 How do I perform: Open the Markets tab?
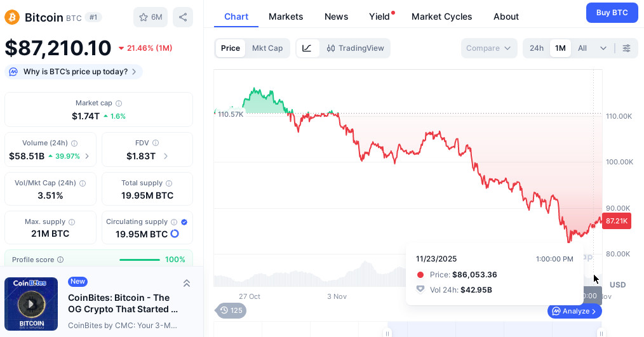(286, 17)
